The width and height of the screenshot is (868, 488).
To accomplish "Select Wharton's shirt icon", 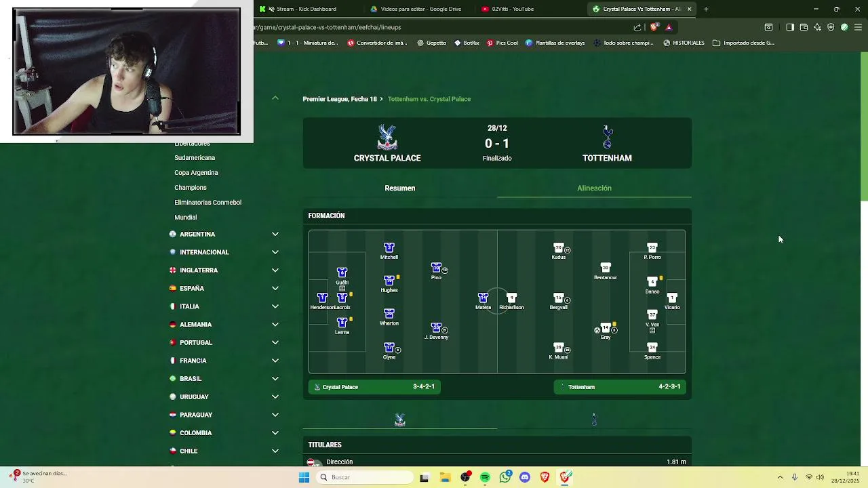I will tap(389, 314).
